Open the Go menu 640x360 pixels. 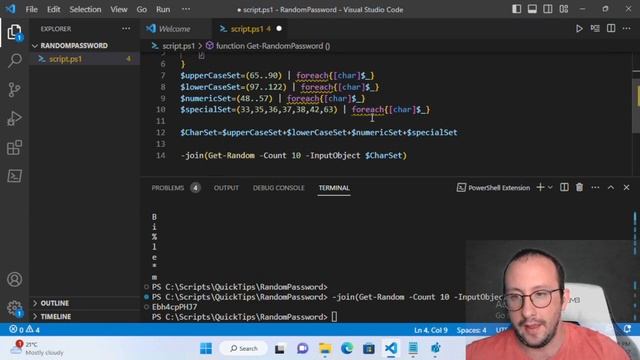pos(142,9)
